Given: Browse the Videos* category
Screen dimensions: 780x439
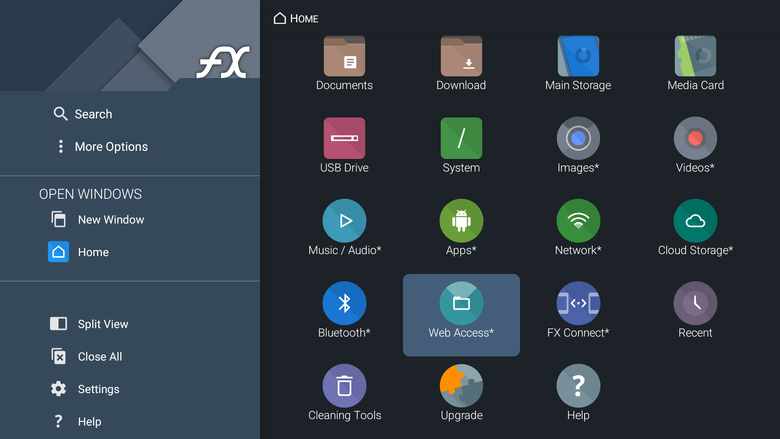Looking at the screenshot, I should [695, 146].
